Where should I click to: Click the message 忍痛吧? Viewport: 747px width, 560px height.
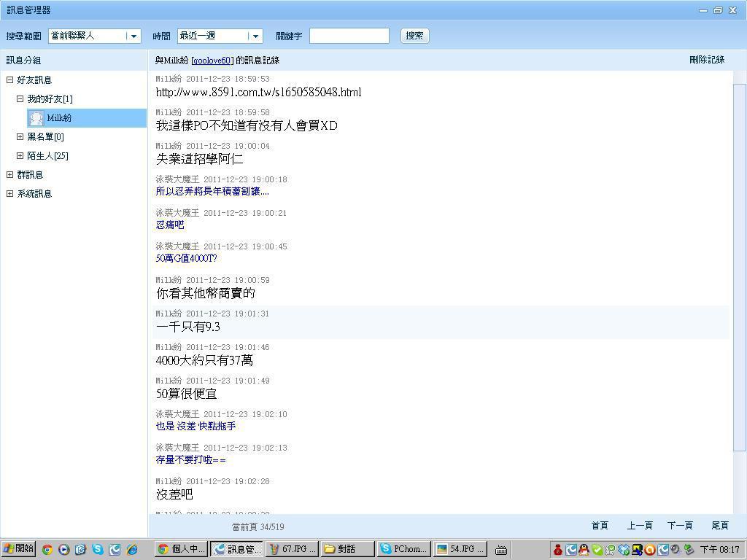[x=170, y=225]
